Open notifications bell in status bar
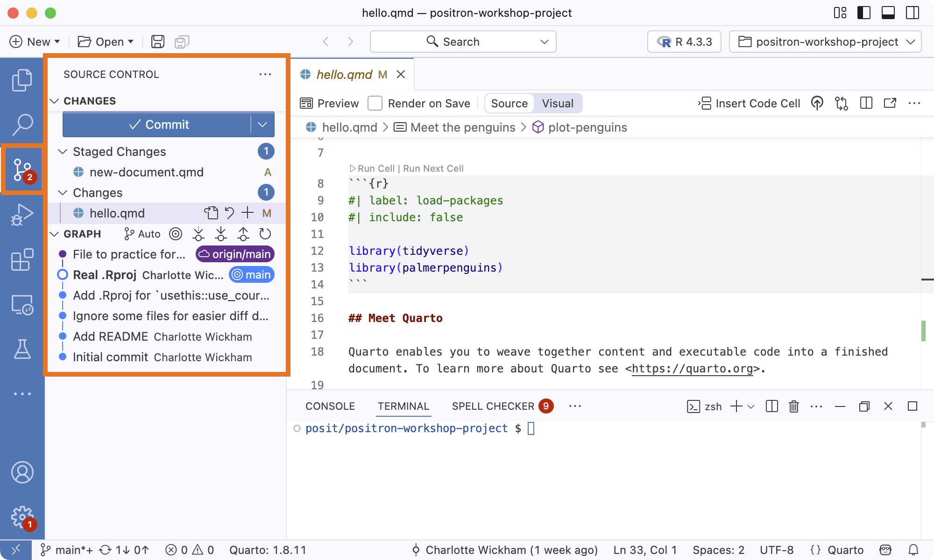934x560 pixels. 913,550
